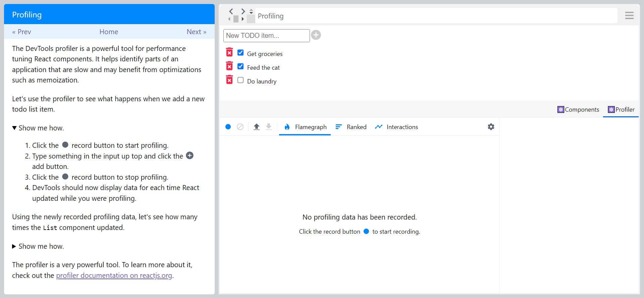644x298 pixels.
Task: Expand the second Show me how section
Action: click(38, 246)
